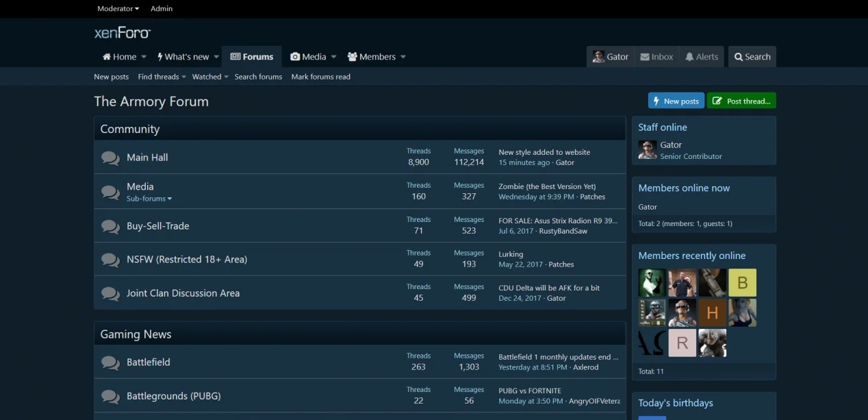Click the xenForo logo
Viewport: 868px width, 420px height.
click(122, 32)
